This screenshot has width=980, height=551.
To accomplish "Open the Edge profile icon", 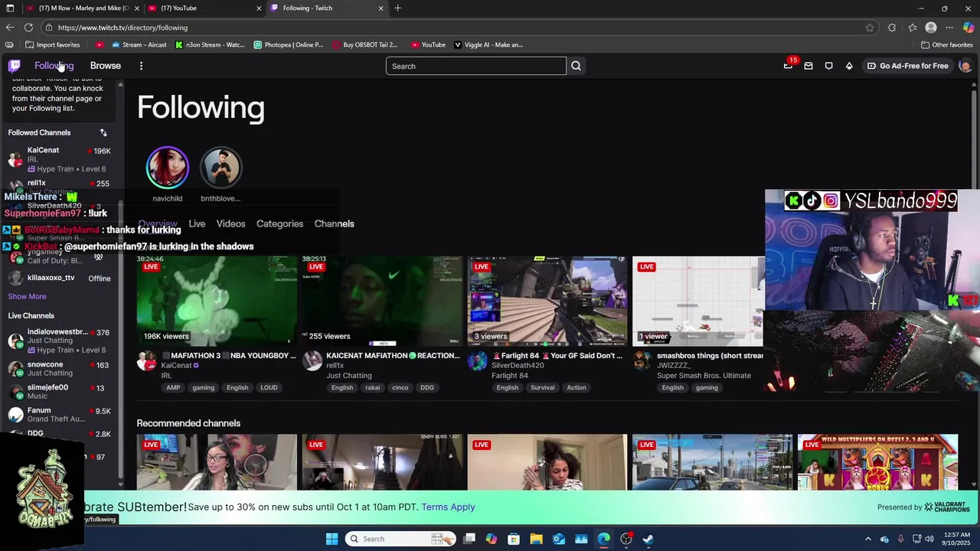I will (931, 28).
